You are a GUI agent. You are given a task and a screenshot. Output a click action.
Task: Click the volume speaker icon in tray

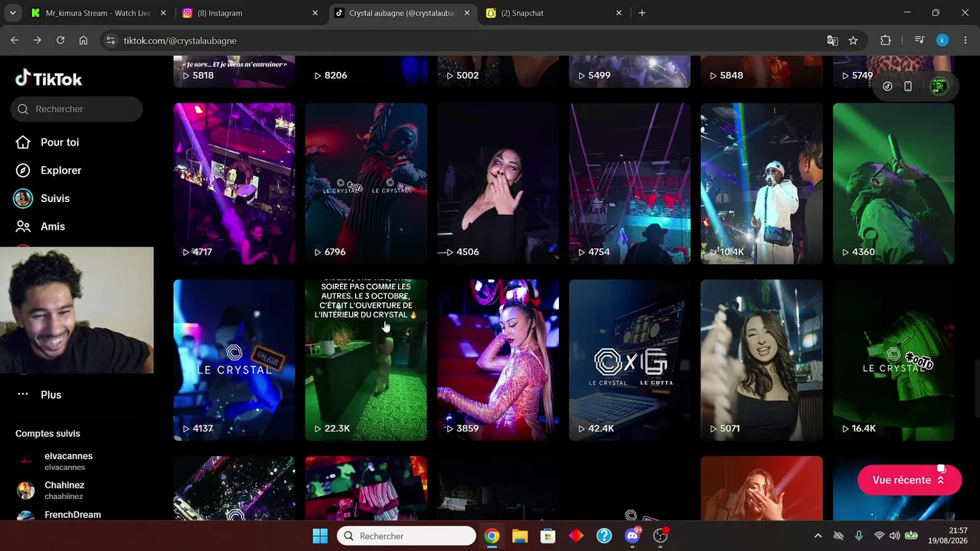click(x=894, y=536)
